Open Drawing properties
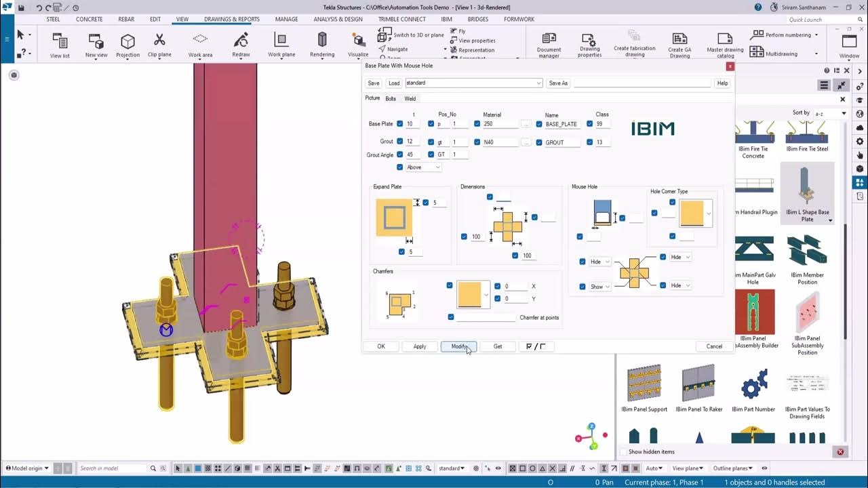The height and width of the screenshot is (488, 868). pyautogui.click(x=589, y=45)
